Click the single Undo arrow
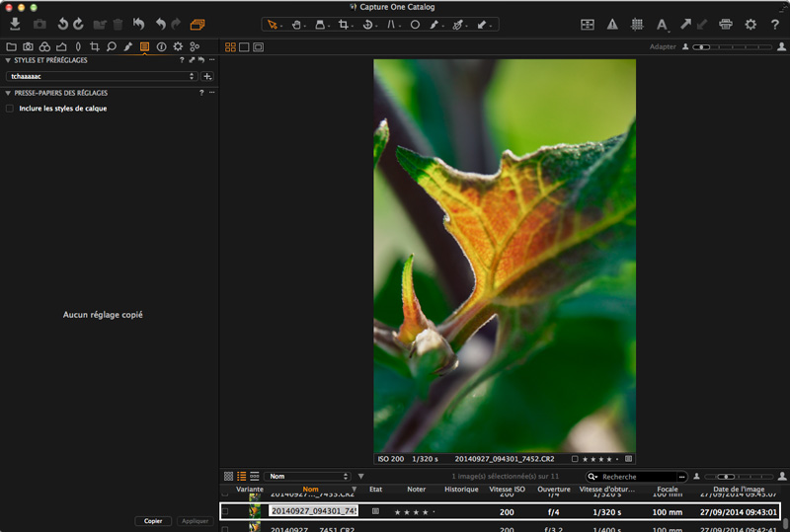Viewport: 790px width, 532px height. [160, 24]
